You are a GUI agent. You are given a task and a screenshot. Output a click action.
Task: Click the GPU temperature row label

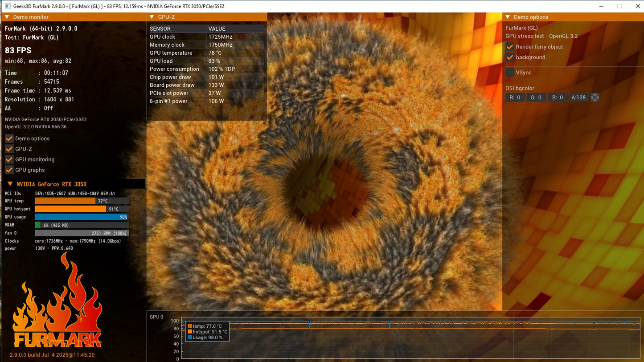171,53
